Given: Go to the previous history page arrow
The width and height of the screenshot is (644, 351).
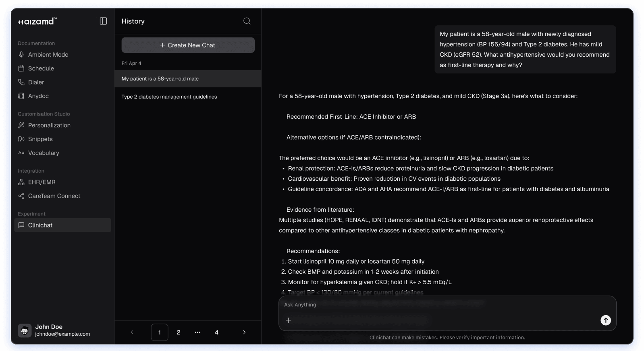Looking at the screenshot, I should [x=132, y=332].
